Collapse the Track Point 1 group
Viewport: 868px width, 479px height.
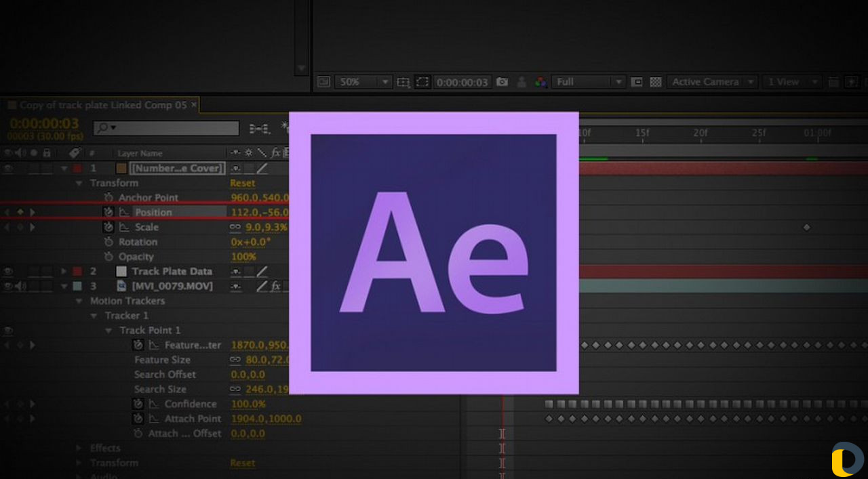109,331
